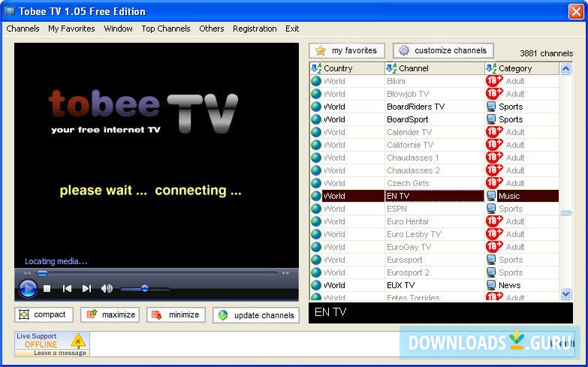Viewport: 588px width, 367px height.
Task: Click the Sports monitor icon for BoardSport
Action: [491, 119]
